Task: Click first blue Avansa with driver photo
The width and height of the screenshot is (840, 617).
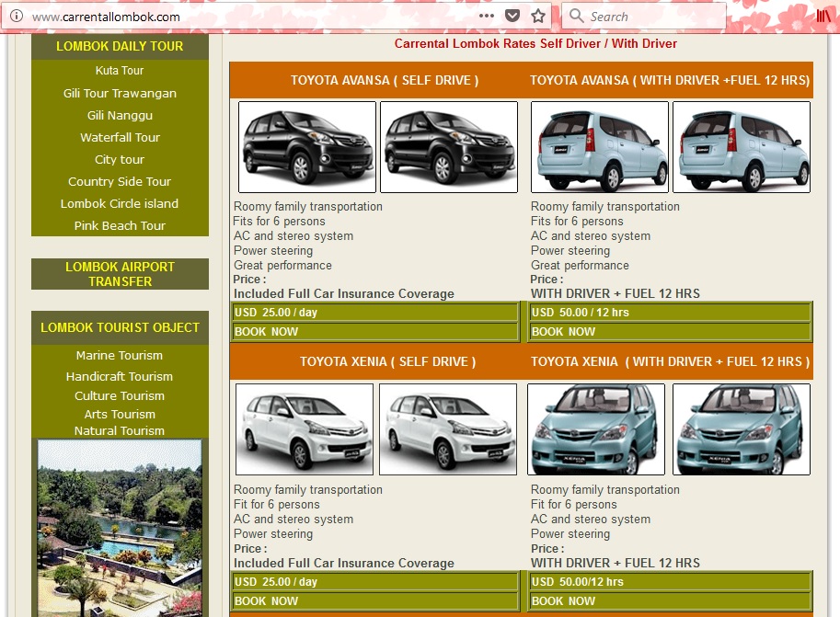Action: [x=600, y=147]
